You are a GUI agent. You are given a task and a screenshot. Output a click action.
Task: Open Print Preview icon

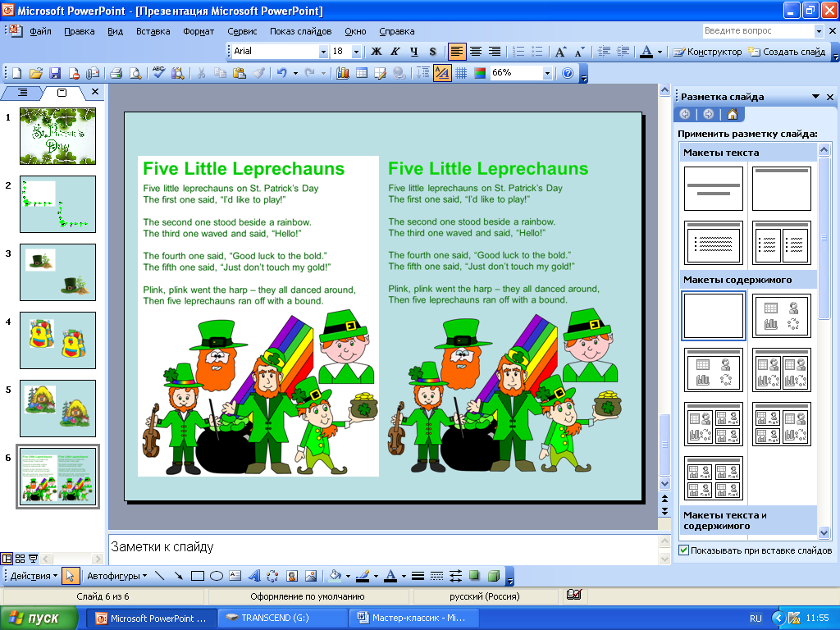click(135, 73)
